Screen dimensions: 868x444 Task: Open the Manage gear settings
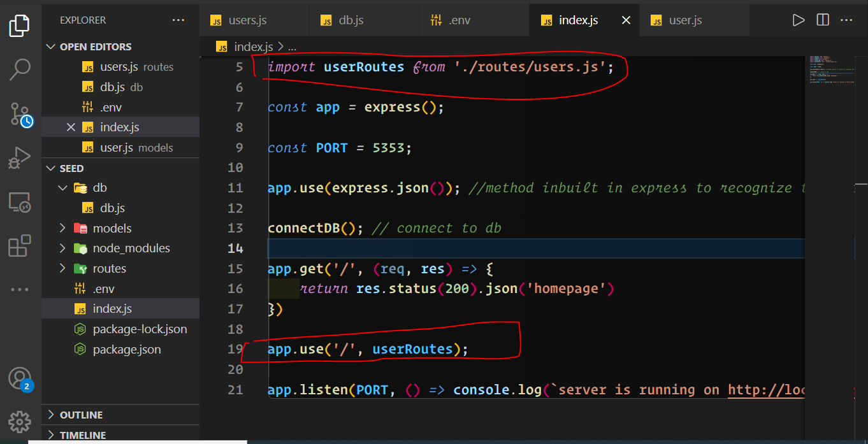click(20, 421)
